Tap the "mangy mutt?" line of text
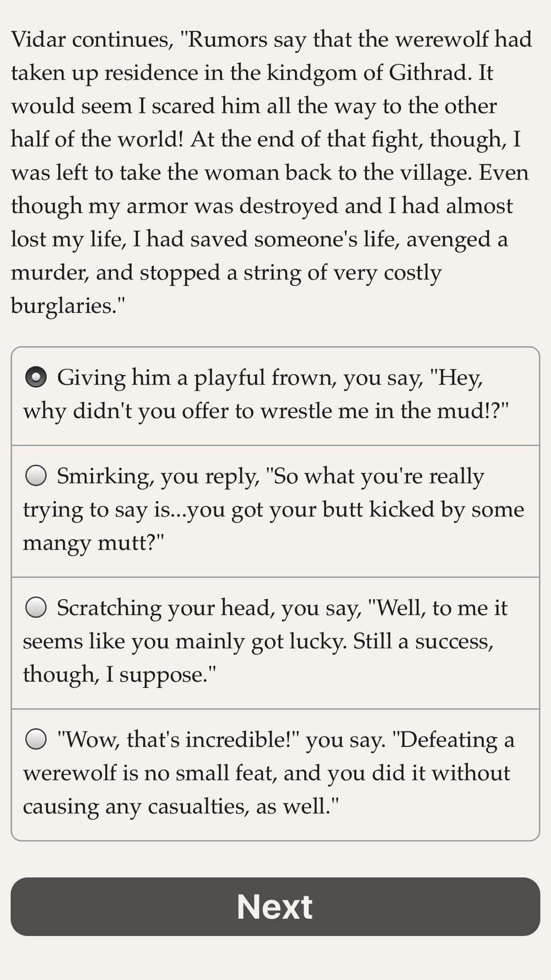 [x=94, y=543]
